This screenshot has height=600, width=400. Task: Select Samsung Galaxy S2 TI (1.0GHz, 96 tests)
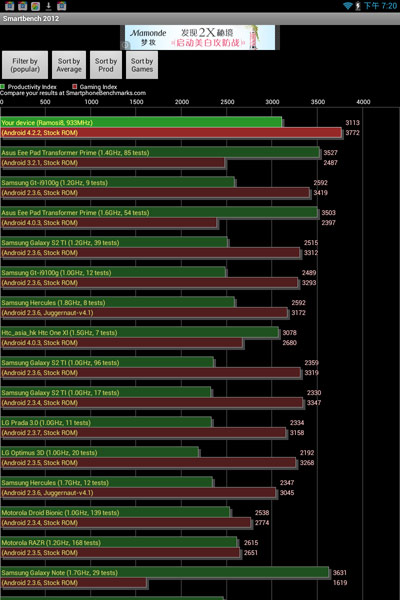[x=107, y=362]
